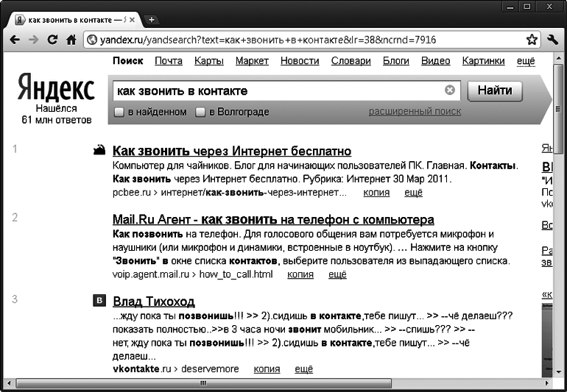Expand 'ещё' for vkontakte.ru result
The image size is (567, 392).
[303, 369]
